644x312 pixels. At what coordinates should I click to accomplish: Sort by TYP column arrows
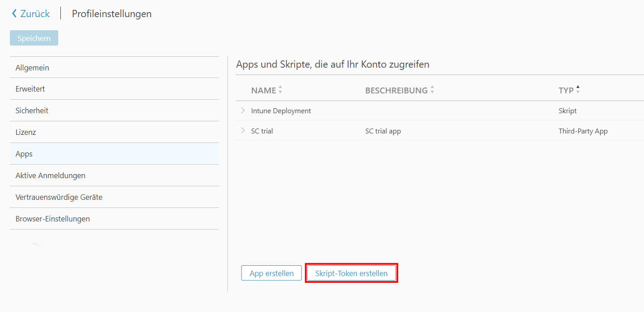click(578, 90)
